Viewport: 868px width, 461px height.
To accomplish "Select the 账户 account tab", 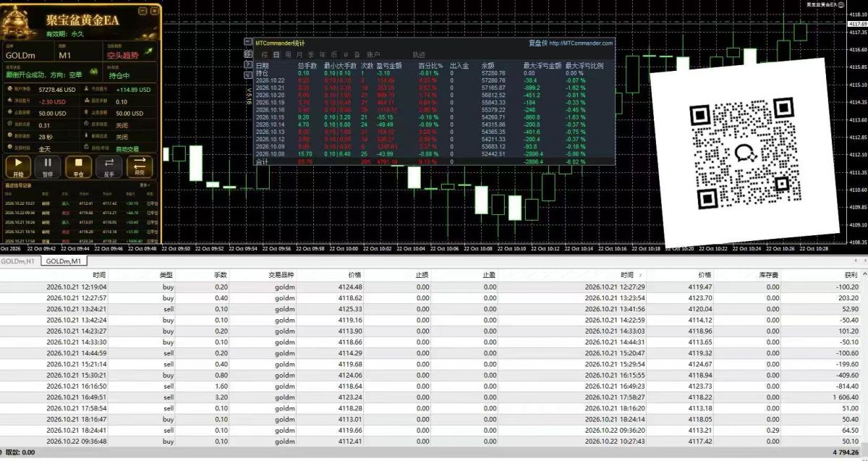I will 373,54.
